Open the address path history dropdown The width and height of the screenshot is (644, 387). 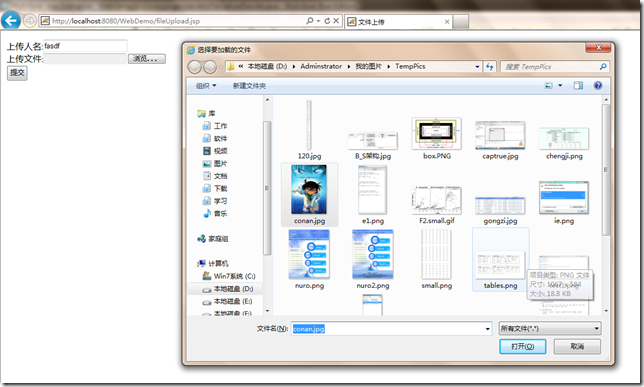[x=477, y=67]
